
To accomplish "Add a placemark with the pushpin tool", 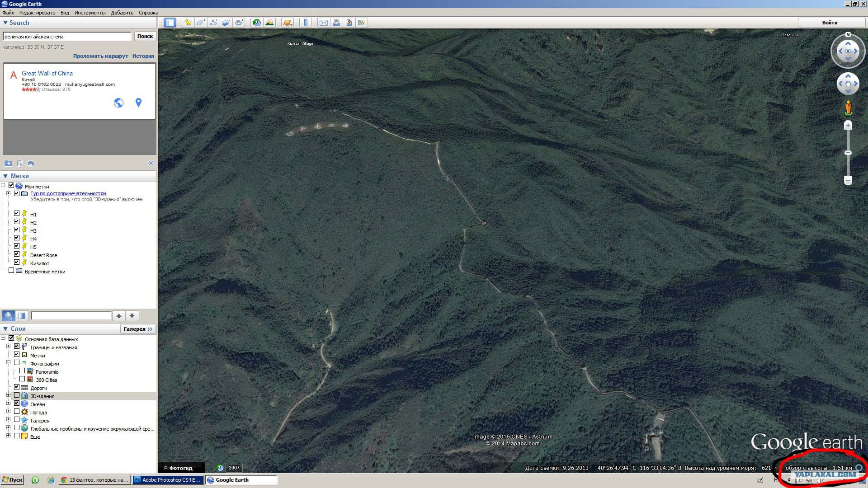I will 188,23.
